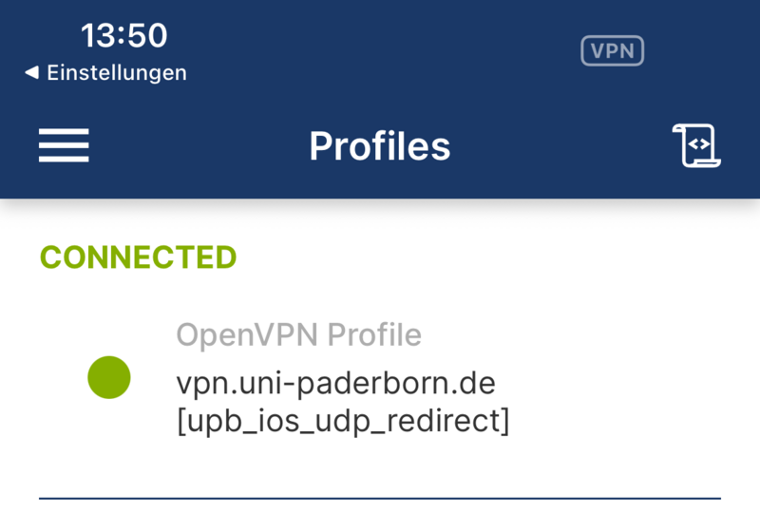
Task: Tap the word Einstellungen in status bar
Action: point(117,72)
